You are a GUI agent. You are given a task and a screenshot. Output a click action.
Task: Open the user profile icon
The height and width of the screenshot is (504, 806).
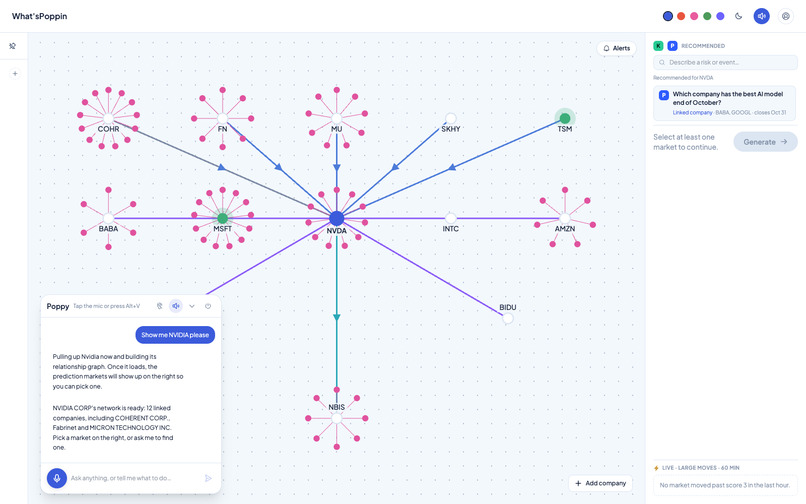point(785,16)
